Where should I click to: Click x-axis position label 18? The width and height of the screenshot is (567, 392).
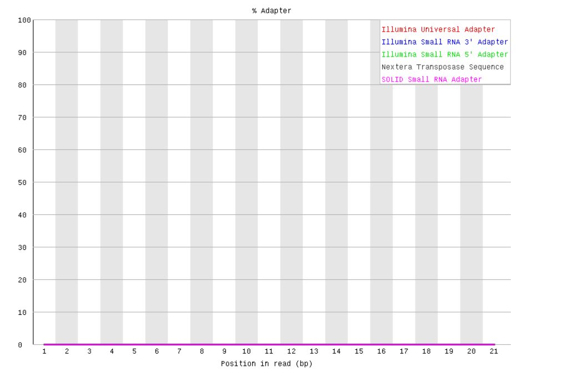pyautogui.click(x=426, y=351)
